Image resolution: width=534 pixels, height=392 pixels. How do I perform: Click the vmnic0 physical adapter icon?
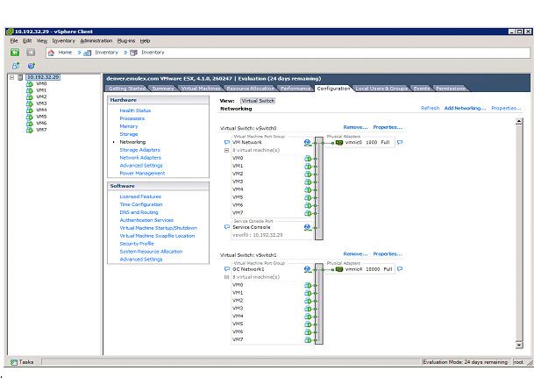coord(339,142)
